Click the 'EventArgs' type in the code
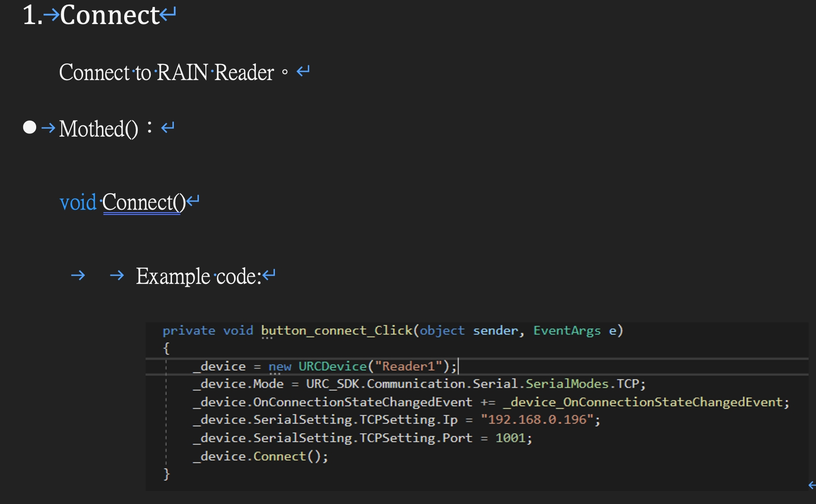Screen dimensions: 816x504 tap(567, 331)
